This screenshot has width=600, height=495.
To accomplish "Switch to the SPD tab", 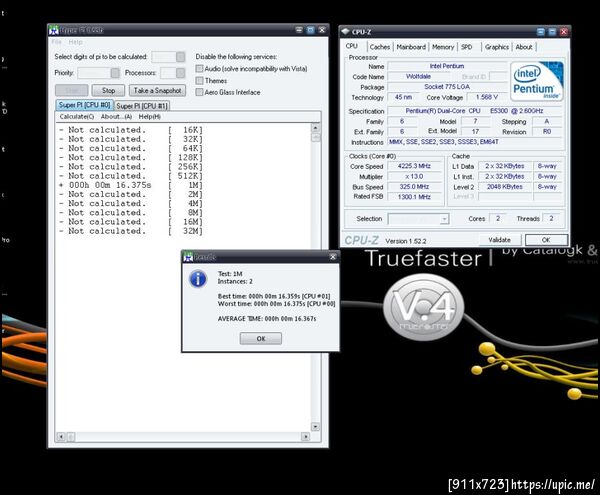I will pos(466,47).
